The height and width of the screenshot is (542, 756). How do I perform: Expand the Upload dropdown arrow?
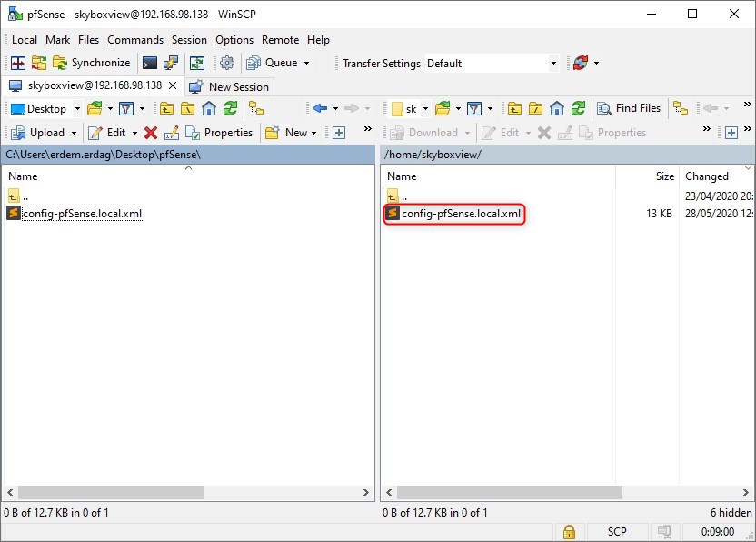[x=74, y=133]
